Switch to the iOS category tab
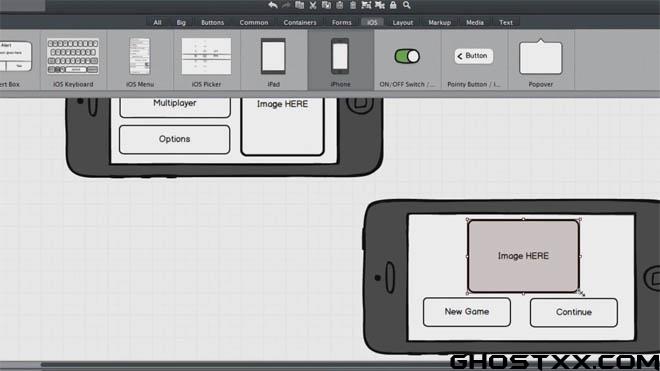The width and height of the screenshot is (660, 371). (x=372, y=22)
